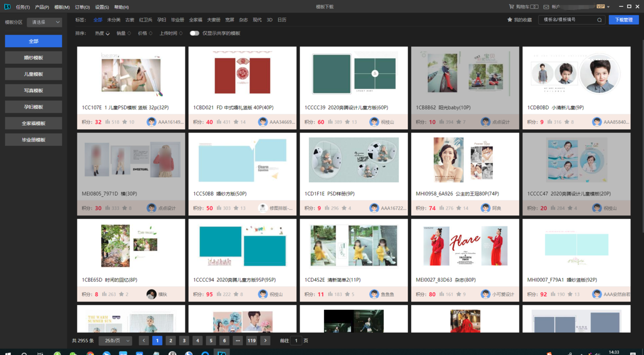Click author avatar on 1CC107E card
Screen dimensions: 644x355
click(151, 122)
